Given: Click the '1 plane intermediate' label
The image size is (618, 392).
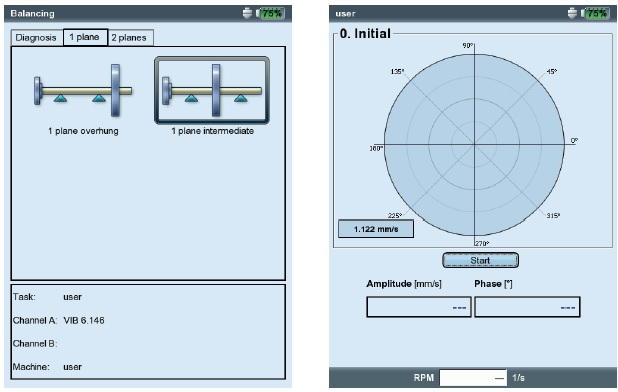Looking at the screenshot, I should (x=212, y=131).
